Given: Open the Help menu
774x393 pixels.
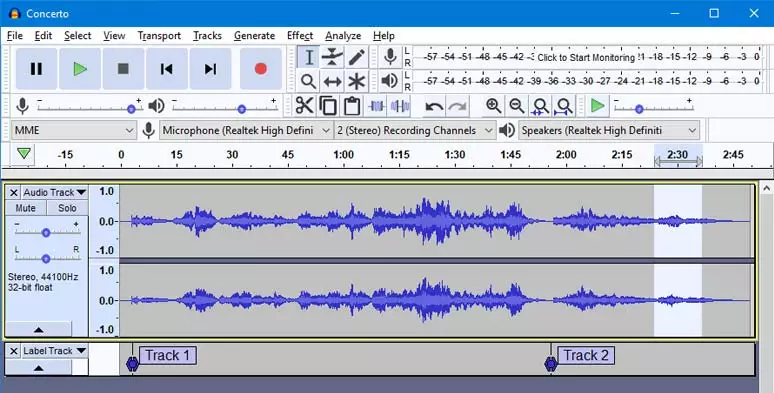Looking at the screenshot, I should (384, 36).
